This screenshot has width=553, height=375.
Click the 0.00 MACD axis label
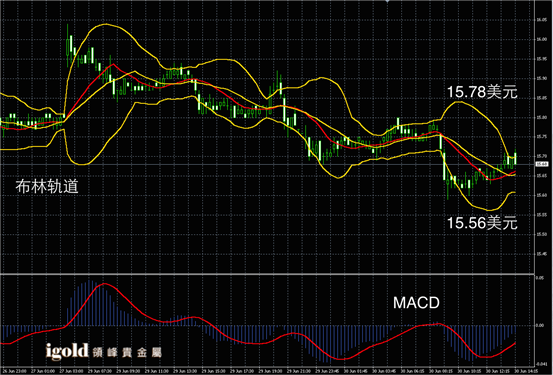(540, 325)
